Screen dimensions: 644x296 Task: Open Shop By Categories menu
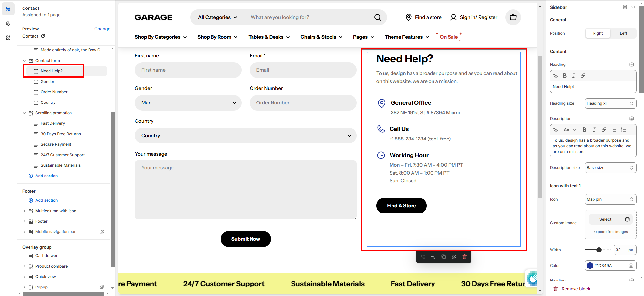[x=161, y=37]
